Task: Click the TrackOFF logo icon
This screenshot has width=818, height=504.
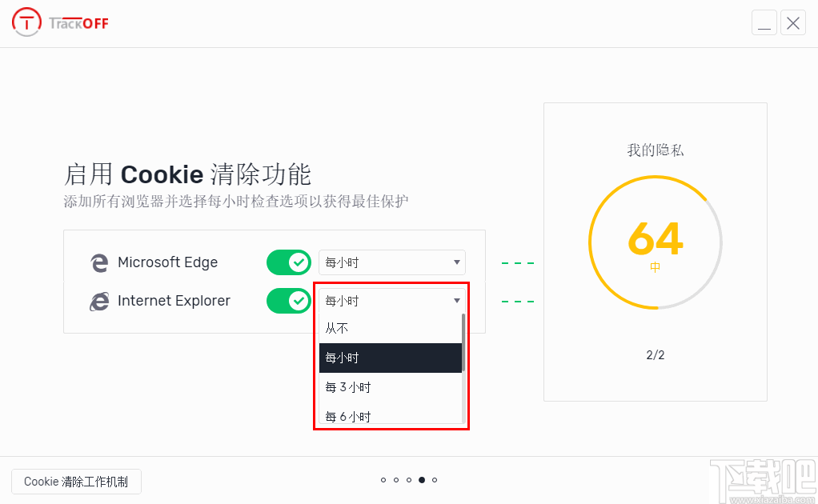Action: click(26, 22)
